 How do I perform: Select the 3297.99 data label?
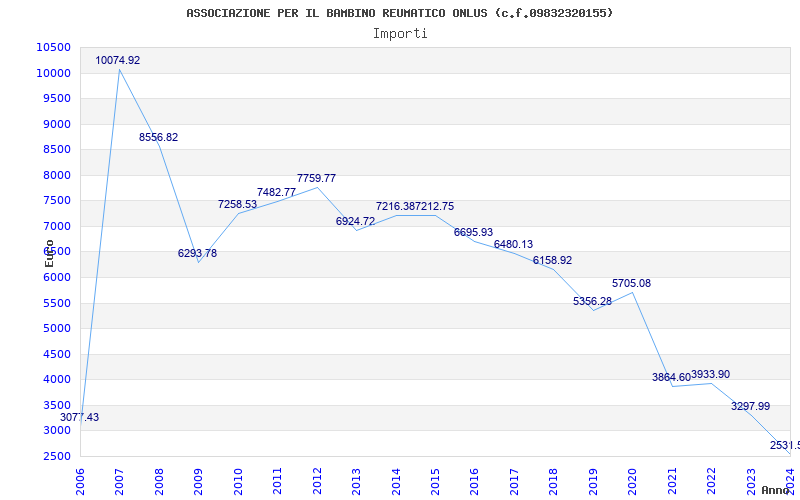pyautogui.click(x=751, y=407)
